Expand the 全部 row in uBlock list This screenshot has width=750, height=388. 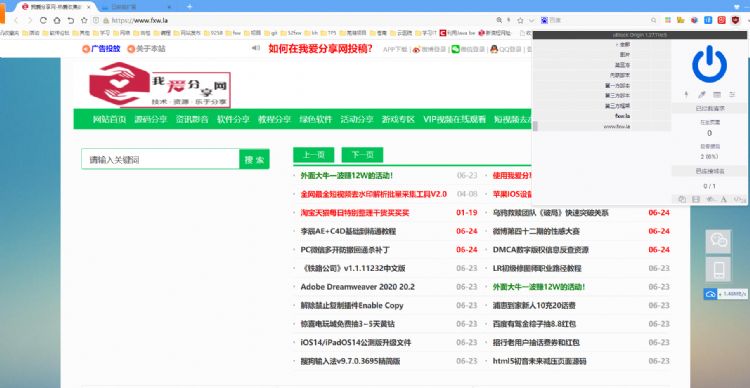pos(604,44)
